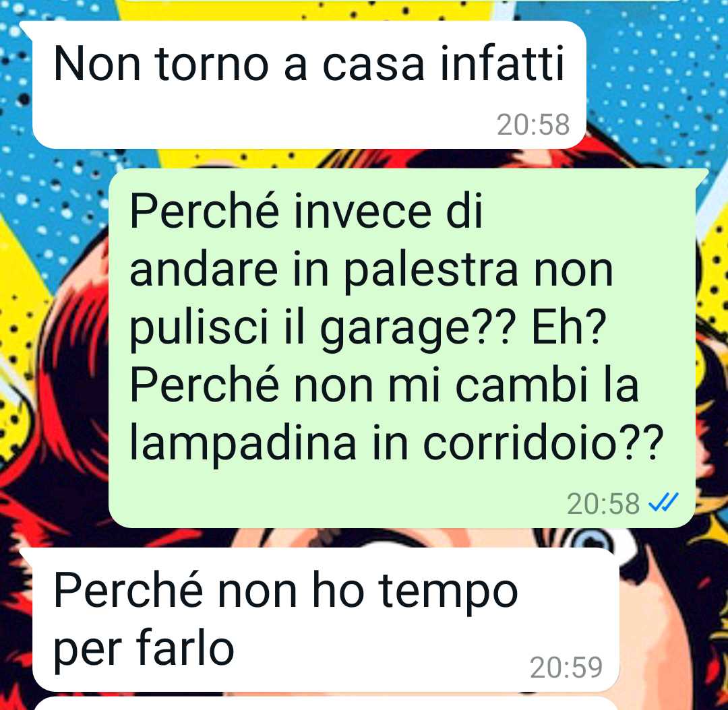
Task: Click the "Eh?" text in the green bubble
Action: pyautogui.click(x=569, y=327)
